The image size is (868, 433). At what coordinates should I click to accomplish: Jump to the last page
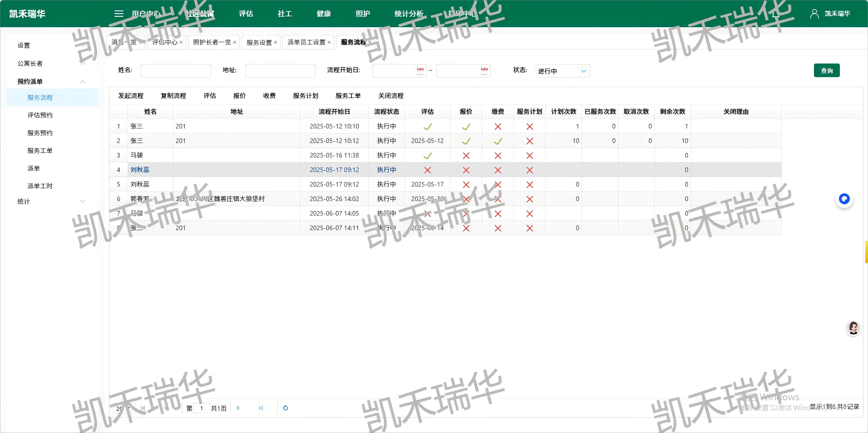coord(261,408)
